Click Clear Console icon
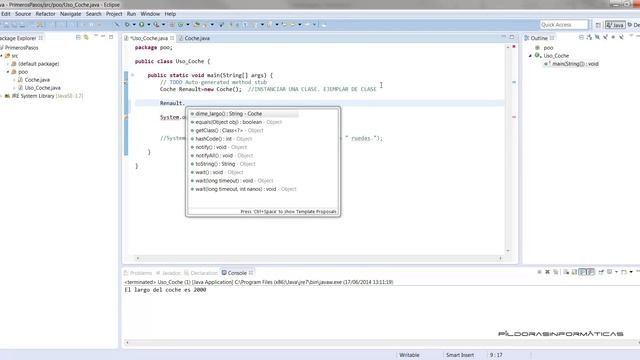The width and height of the screenshot is (640, 360). (x=566, y=272)
